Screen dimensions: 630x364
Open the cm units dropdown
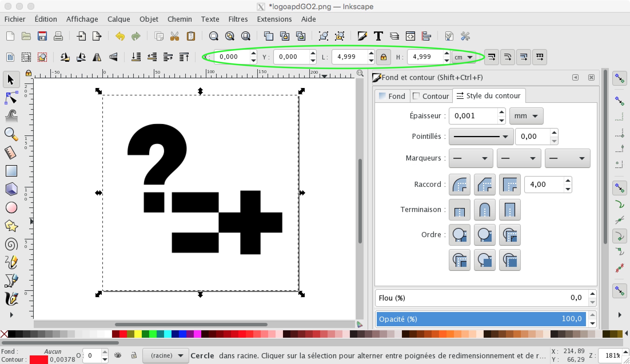tap(463, 57)
